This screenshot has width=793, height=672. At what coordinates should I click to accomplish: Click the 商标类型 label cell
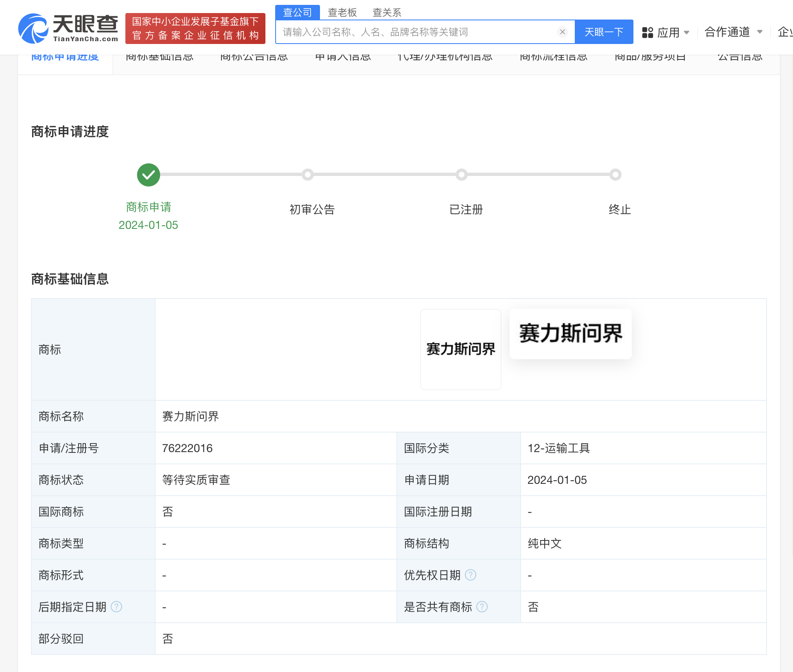point(93,543)
